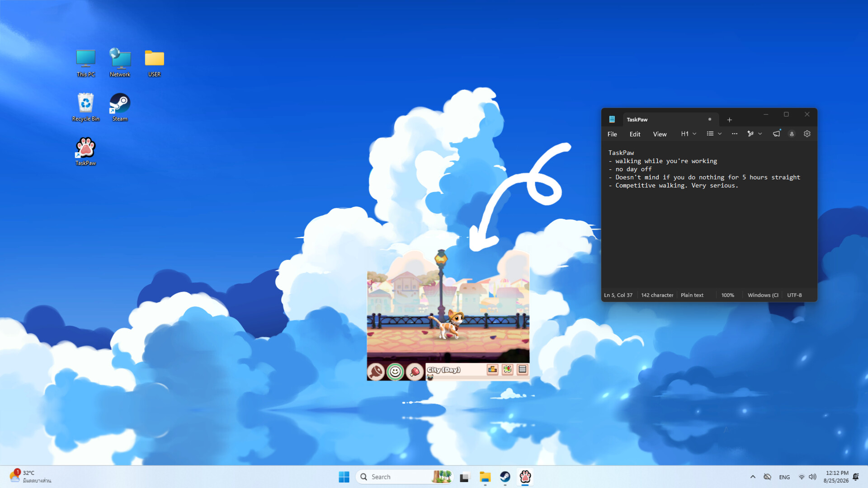Select the Steam desktop shortcut

point(120,108)
